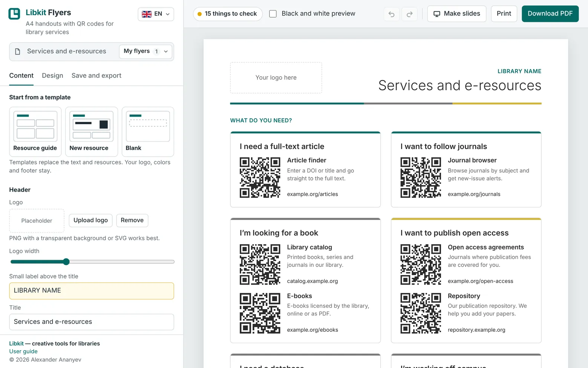588x368 pixels.
Task: Select the Resource guide template
Action: click(35, 132)
